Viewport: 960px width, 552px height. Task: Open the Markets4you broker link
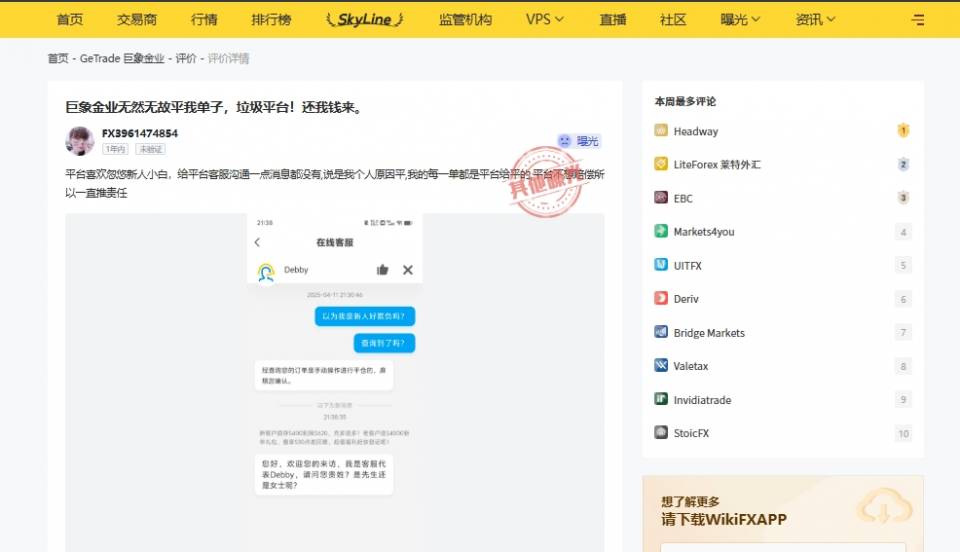[x=703, y=231]
